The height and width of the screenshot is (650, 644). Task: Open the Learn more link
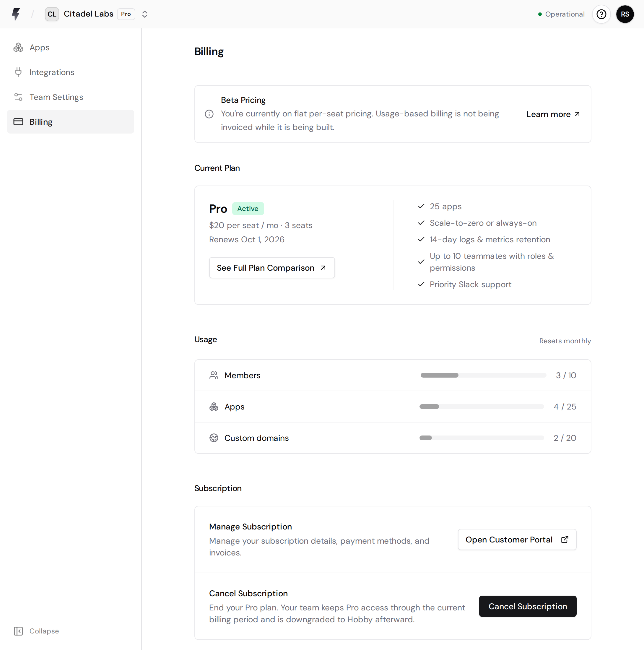pyautogui.click(x=553, y=114)
